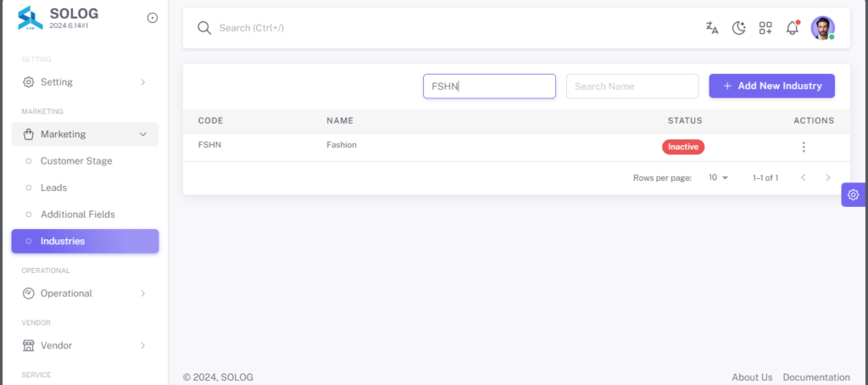868x385 pixels.
Task: Click the SOLOG logo
Action: tap(31, 18)
